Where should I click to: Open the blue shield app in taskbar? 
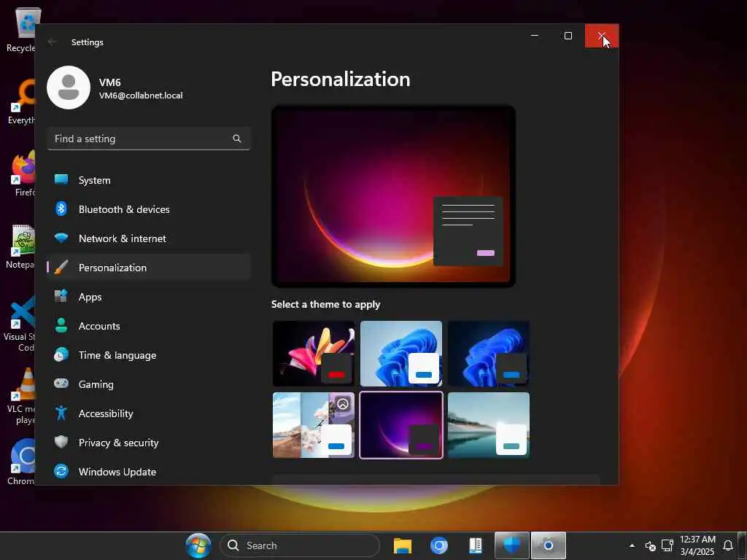click(x=512, y=545)
